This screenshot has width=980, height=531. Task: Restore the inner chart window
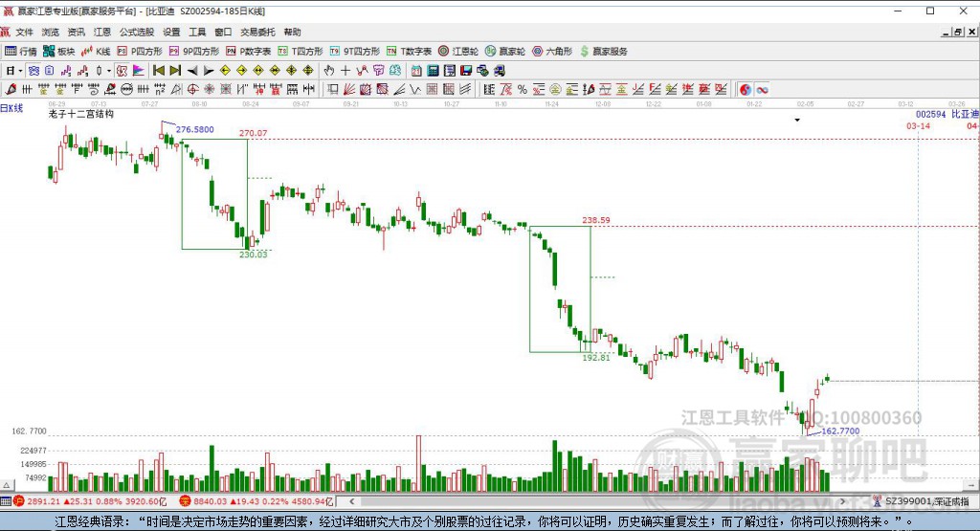(x=957, y=32)
